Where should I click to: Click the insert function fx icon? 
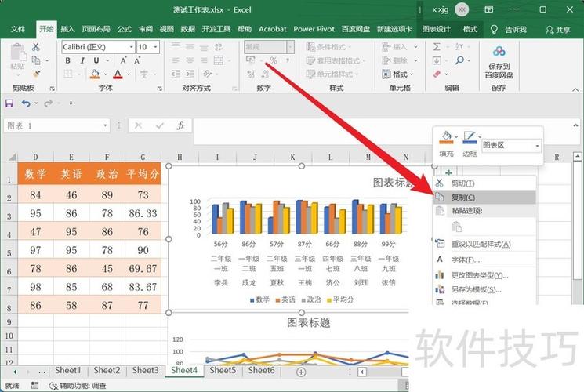point(180,125)
